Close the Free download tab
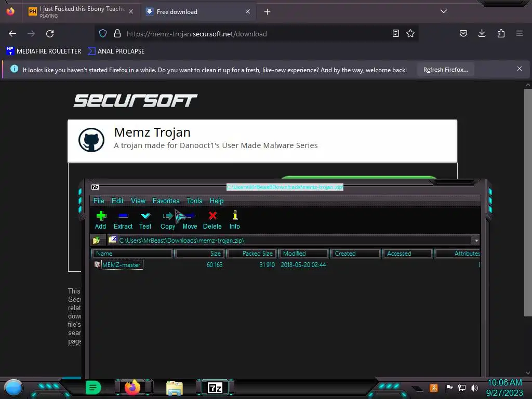The image size is (532, 399). click(x=248, y=11)
